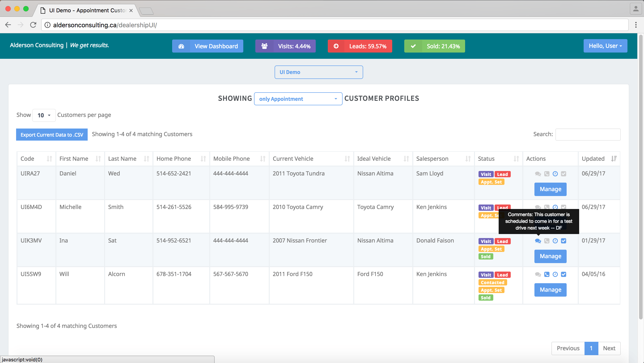Click the green Sold 21.43% stat badge
The width and height of the screenshot is (644, 363).
[x=434, y=46]
